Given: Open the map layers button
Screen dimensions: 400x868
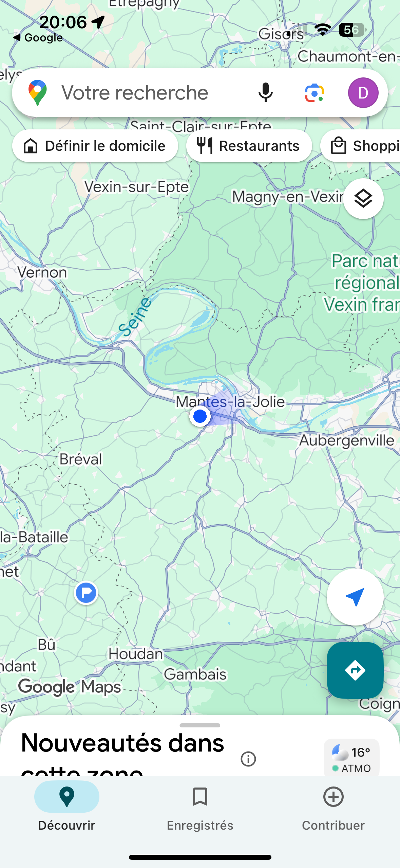Looking at the screenshot, I should click(x=363, y=199).
